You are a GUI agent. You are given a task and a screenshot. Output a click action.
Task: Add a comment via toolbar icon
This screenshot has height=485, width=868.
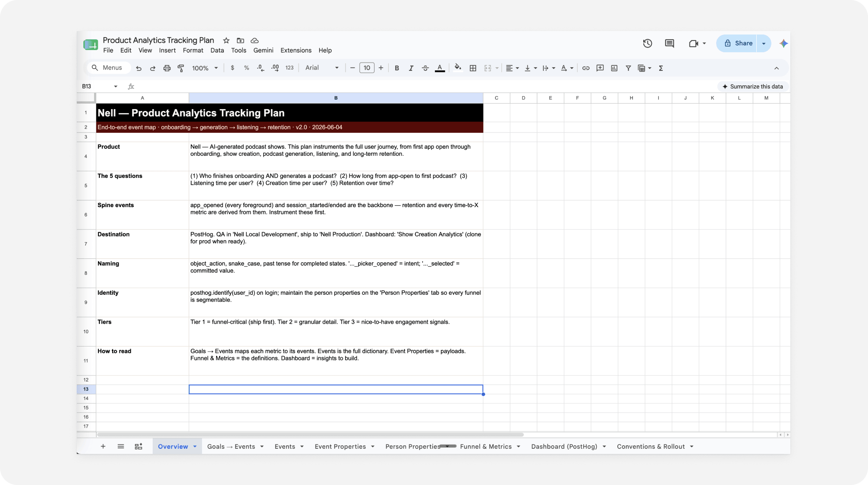pos(600,68)
